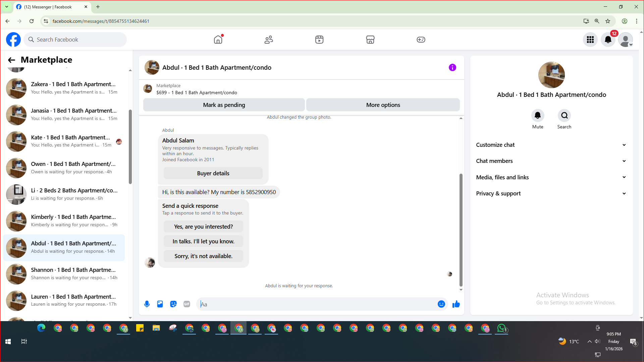Open the emoji picker smiley icon
Screen dimensions: 644x362
[x=441, y=304]
